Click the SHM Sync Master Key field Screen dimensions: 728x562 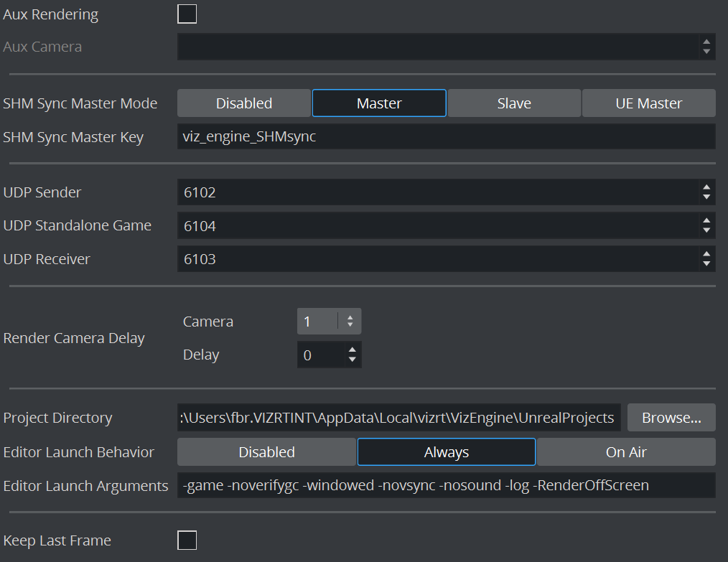pos(445,136)
